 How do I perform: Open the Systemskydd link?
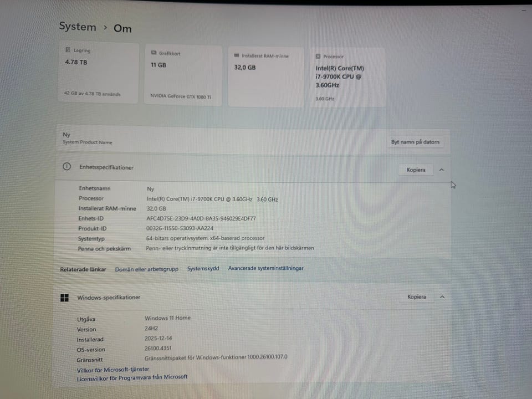tap(203, 268)
